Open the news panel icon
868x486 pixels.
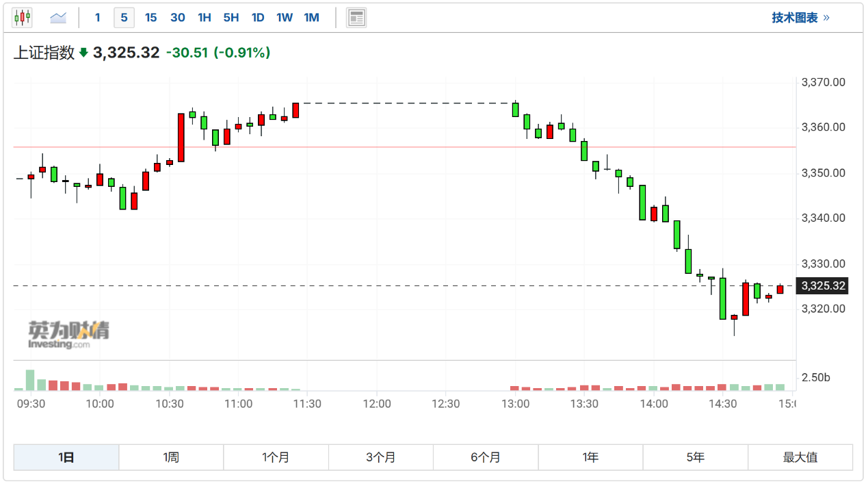356,17
